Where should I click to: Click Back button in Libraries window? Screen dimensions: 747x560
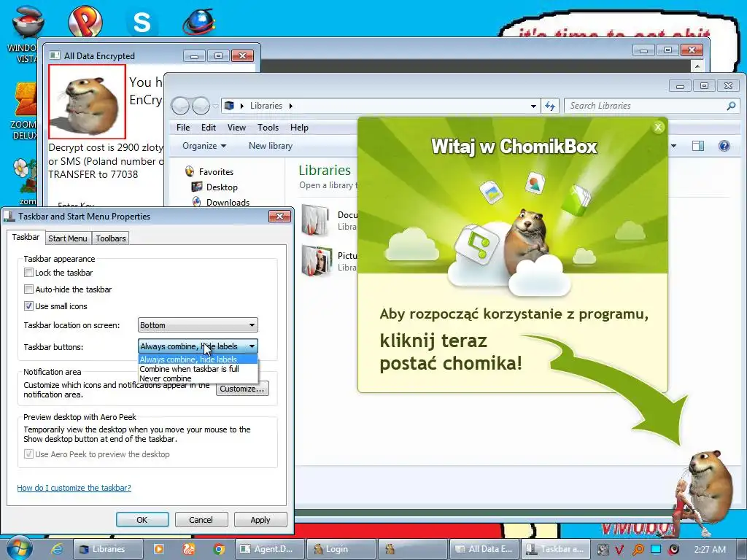pos(180,105)
